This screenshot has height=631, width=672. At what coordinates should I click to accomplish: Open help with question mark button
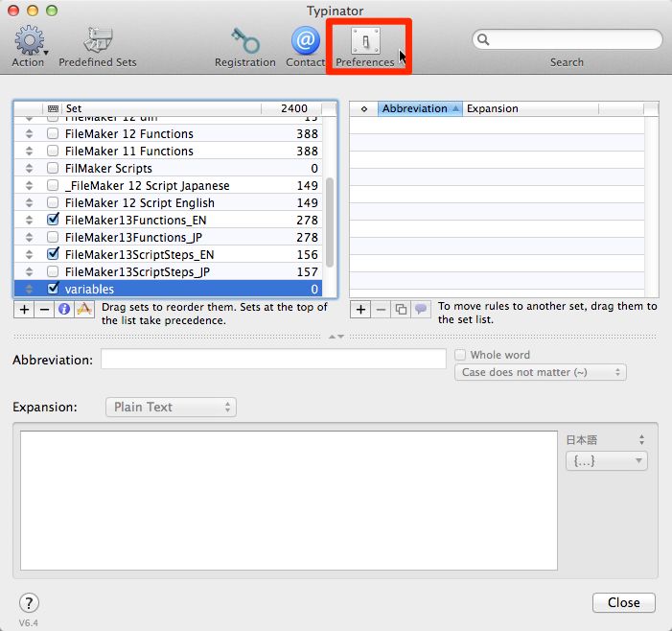29,602
